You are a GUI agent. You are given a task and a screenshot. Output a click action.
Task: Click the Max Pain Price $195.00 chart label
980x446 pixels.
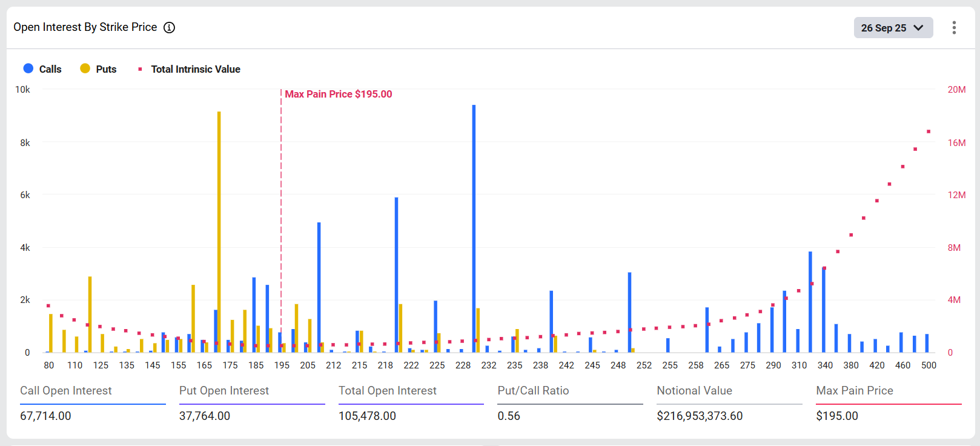pos(338,94)
